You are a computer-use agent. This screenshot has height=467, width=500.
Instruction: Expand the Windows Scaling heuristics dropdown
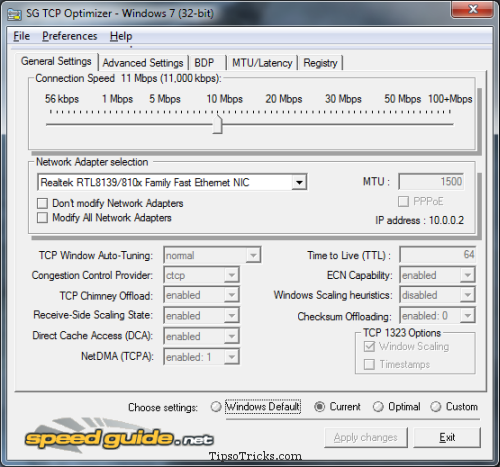point(467,295)
